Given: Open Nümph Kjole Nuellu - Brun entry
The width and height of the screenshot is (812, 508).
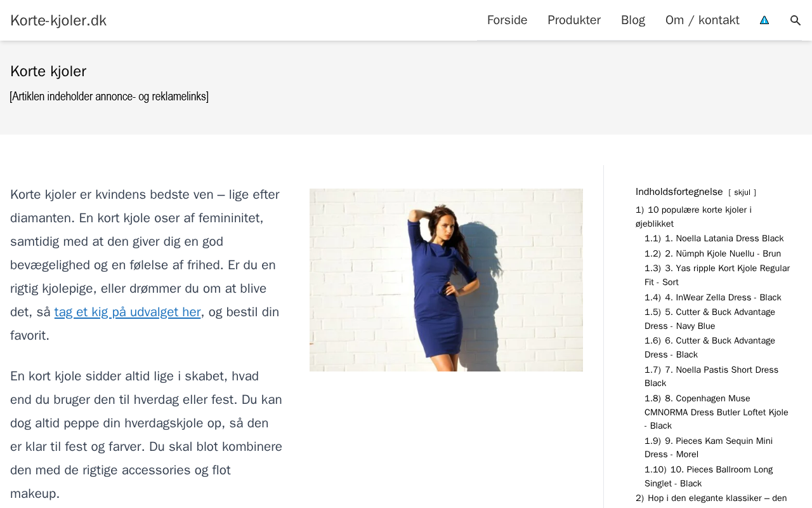Looking at the screenshot, I should point(713,254).
